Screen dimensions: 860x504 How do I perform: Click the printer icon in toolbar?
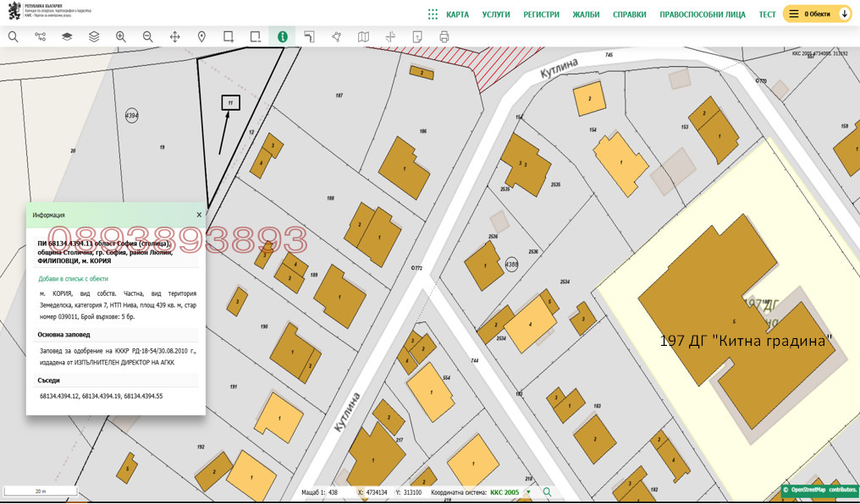click(444, 37)
